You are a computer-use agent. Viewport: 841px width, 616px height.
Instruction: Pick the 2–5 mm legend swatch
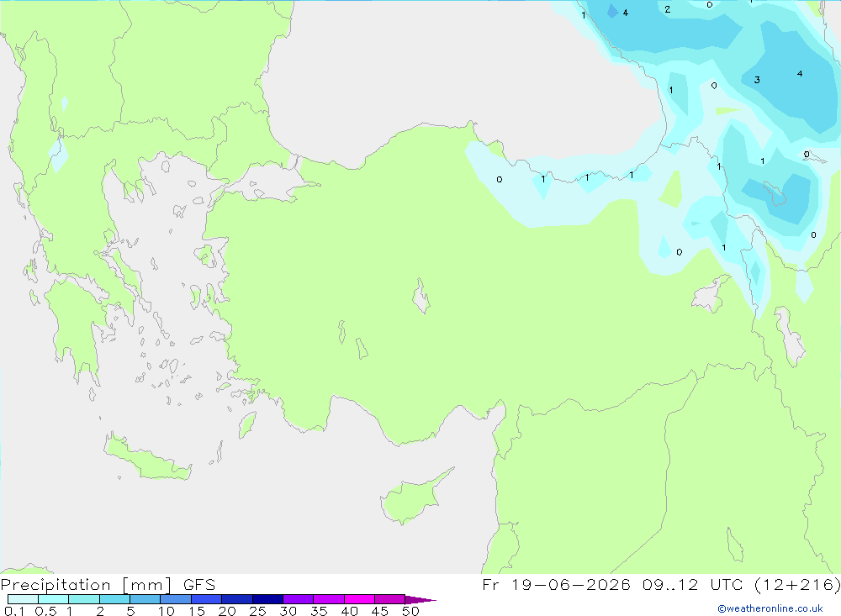(114, 599)
